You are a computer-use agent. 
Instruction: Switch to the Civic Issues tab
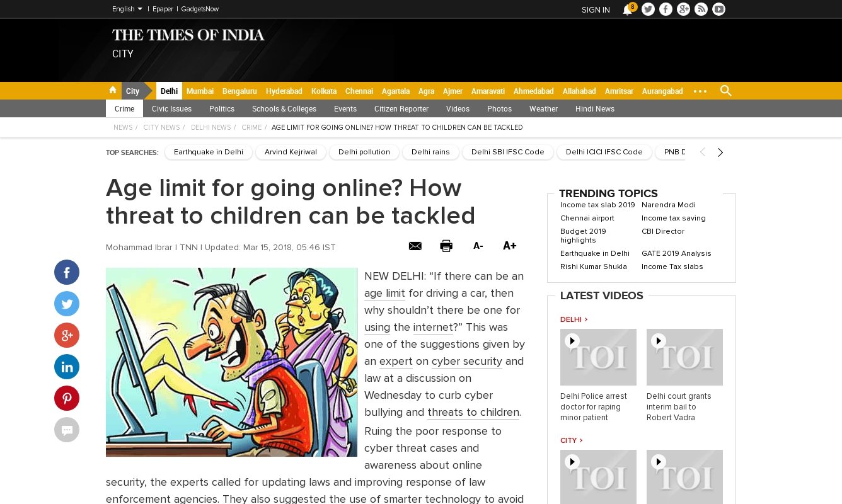pyautogui.click(x=171, y=109)
